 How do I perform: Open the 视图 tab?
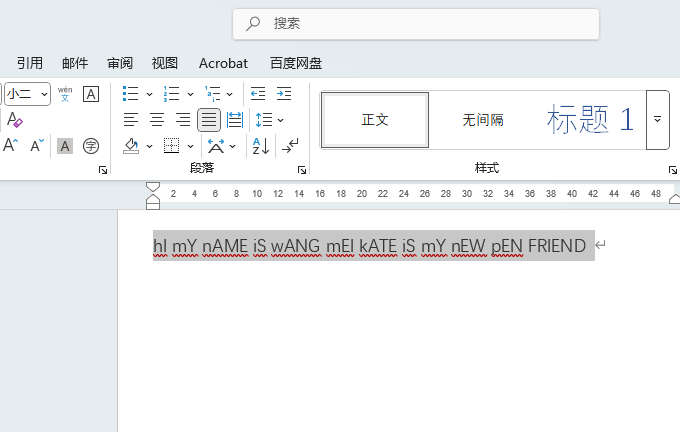[165, 63]
